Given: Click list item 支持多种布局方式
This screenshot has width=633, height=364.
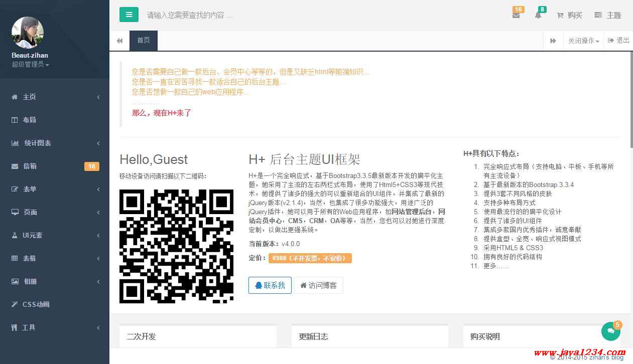Looking at the screenshot, I should tap(510, 203).
